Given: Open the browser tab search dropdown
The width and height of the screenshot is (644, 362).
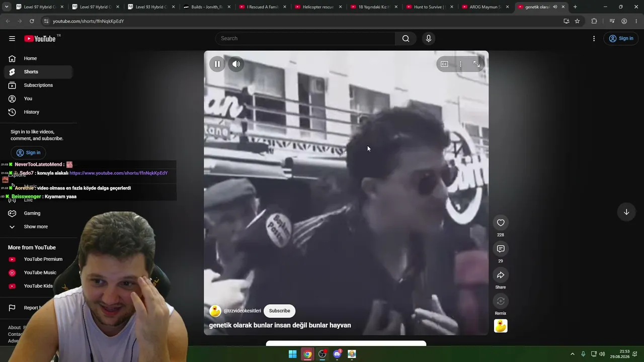Looking at the screenshot, I should pos(7,7).
